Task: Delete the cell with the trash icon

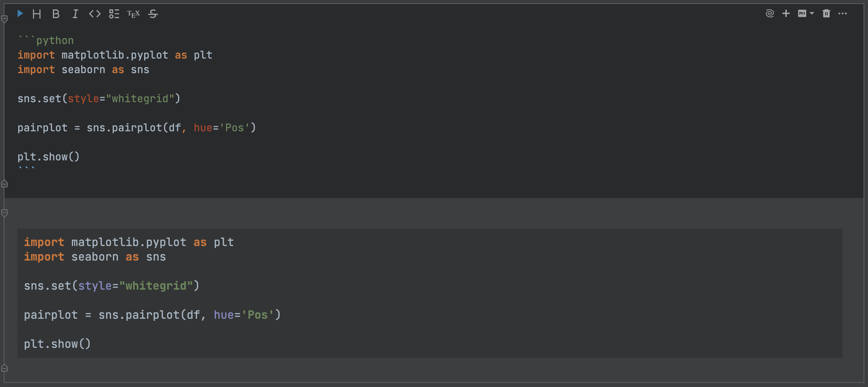Action: (826, 14)
